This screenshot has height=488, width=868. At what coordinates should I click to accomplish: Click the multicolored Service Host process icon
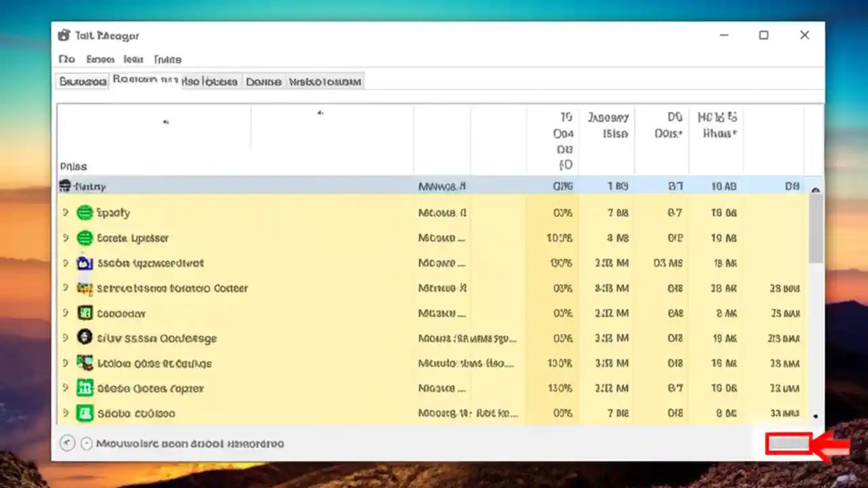tap(85, 288)
